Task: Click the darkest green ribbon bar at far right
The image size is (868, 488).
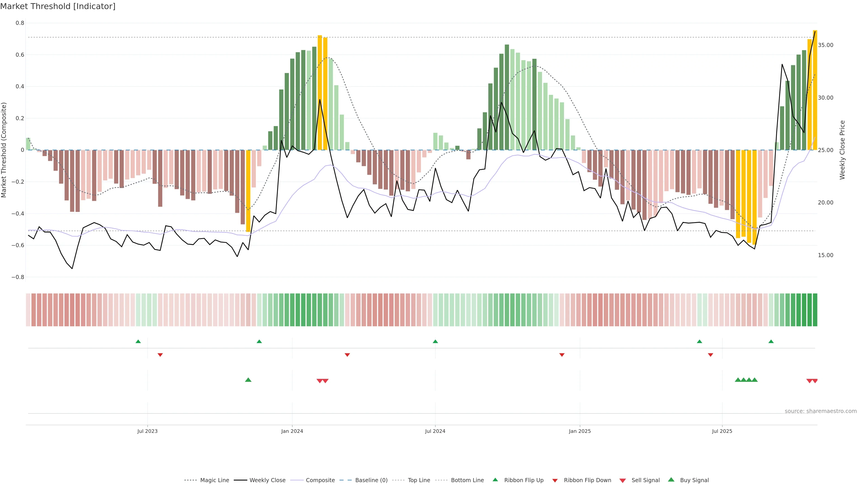Action: click(x=815, y=310)
